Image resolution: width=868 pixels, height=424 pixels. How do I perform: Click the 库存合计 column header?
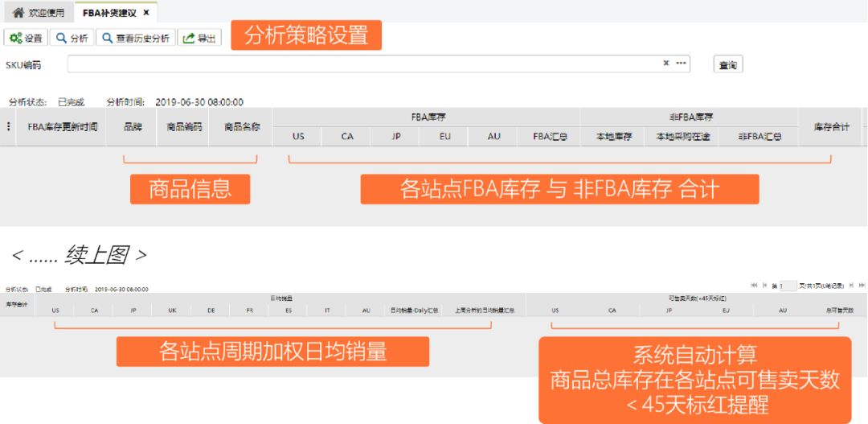[x=832, y=127]
